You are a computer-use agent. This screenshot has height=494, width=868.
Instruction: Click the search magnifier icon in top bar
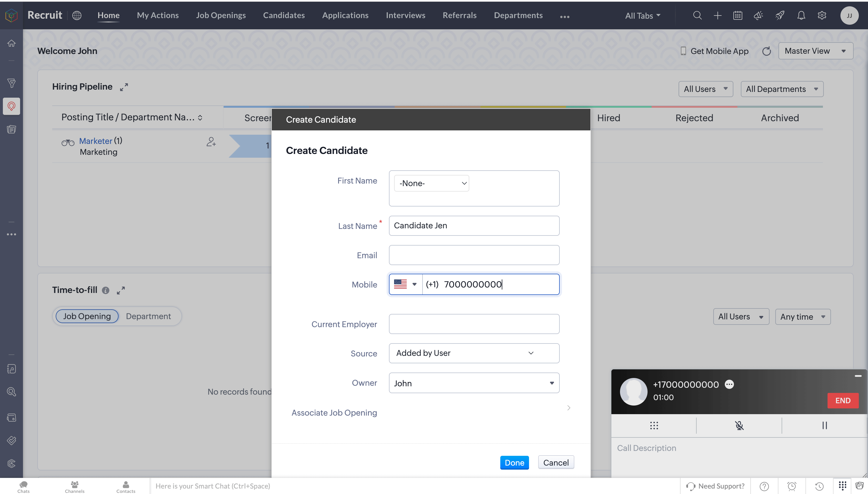(x=697, y=15)
